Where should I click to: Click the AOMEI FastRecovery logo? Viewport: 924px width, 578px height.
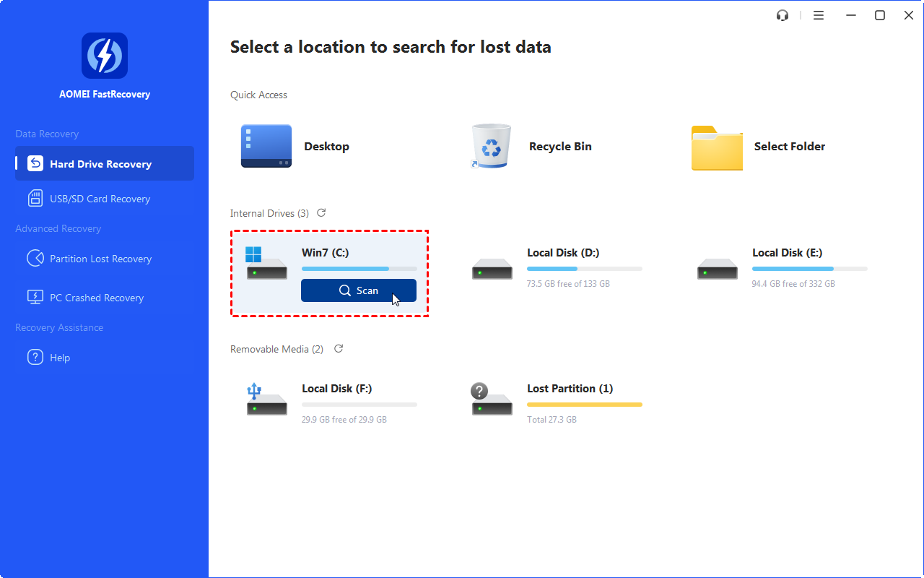[104, 55]
